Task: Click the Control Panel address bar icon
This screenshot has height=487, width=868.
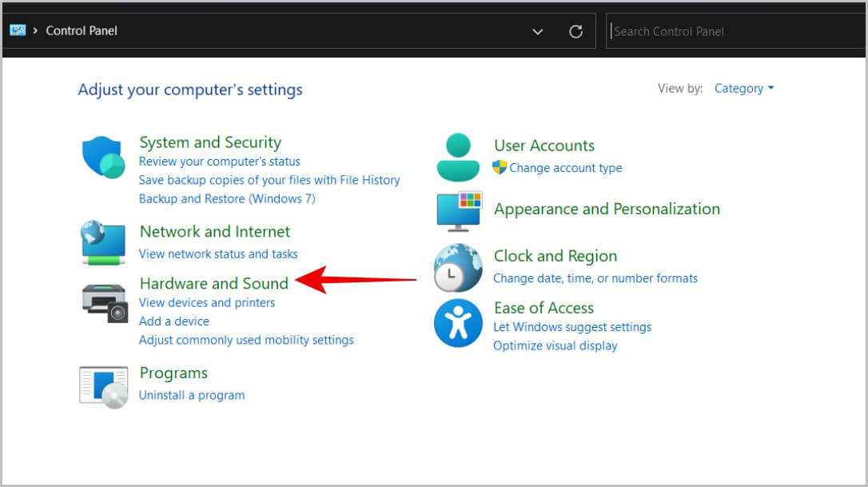Action: [x=18, y=30]
